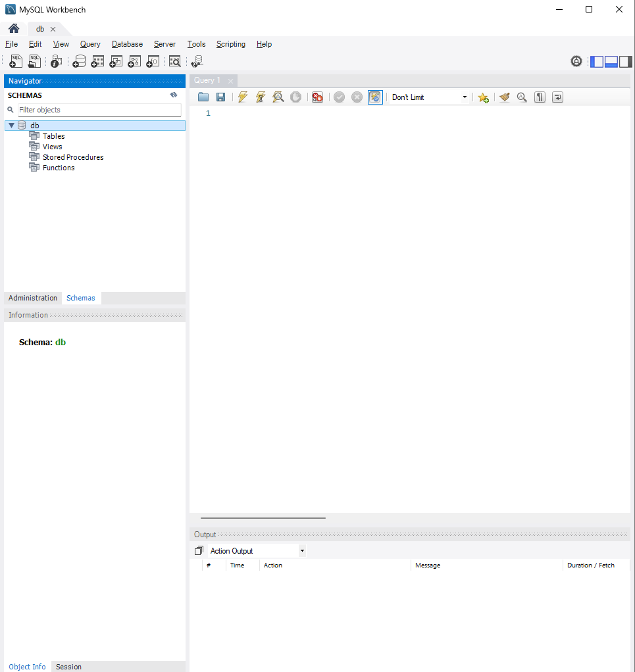
Task: Execute statement under cursor icon
Action: pos(261,97)
